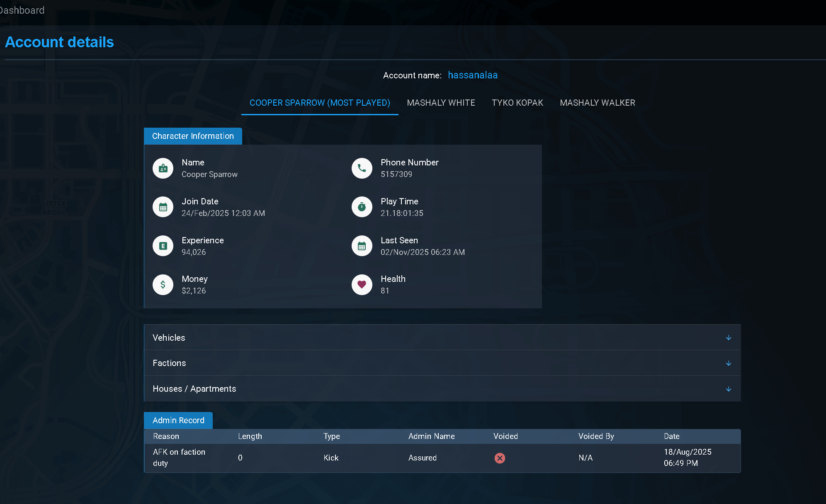Switch to the Mashaly White tab
Viewport: 826px width, 504px height.
(441, 103)
